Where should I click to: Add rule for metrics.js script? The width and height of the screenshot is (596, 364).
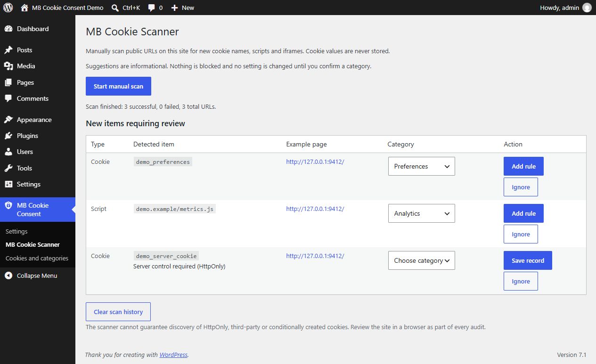click(x=523, y=213)
